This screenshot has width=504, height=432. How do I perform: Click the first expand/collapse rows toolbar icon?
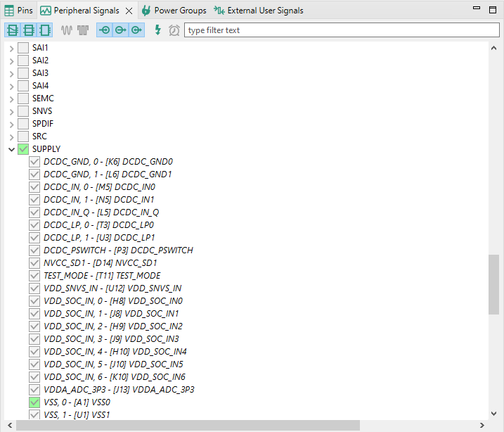13,30
